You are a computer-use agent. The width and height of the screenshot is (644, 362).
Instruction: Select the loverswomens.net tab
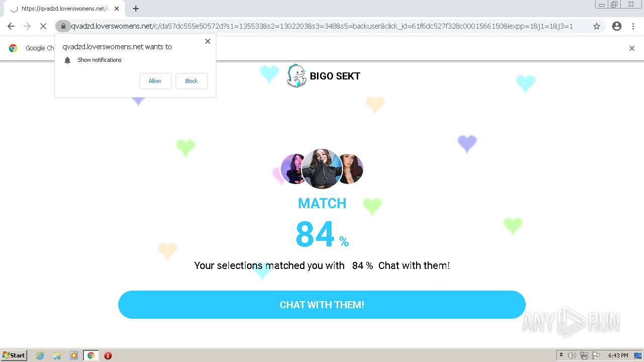coord(63,9)
